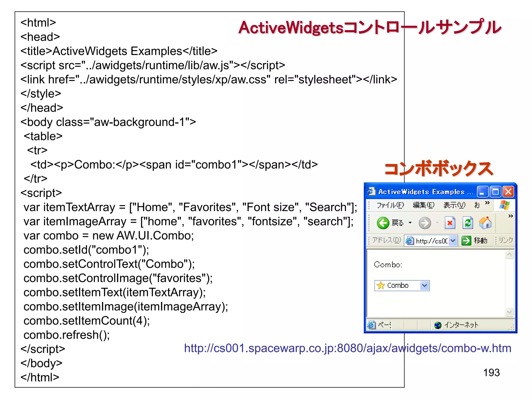Screen dimensions: 532x399
Task: Click the star icon in Combo control
Action: 381,285
